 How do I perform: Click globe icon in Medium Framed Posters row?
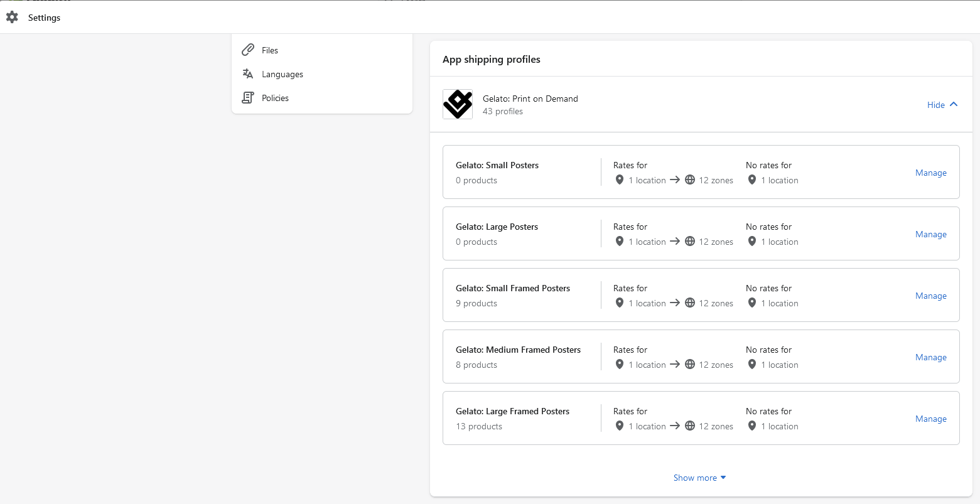690,365
